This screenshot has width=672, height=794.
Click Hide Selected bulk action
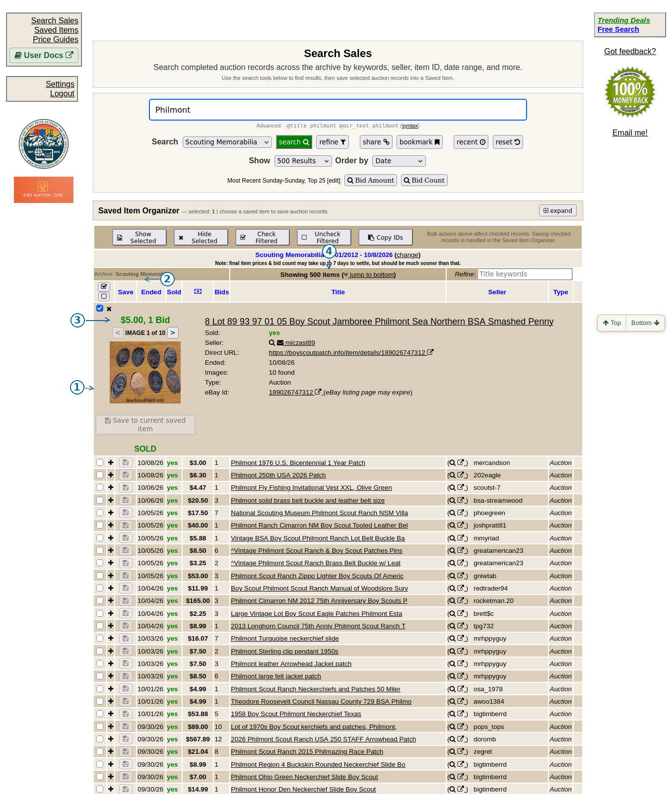click(x=201, y=237)
